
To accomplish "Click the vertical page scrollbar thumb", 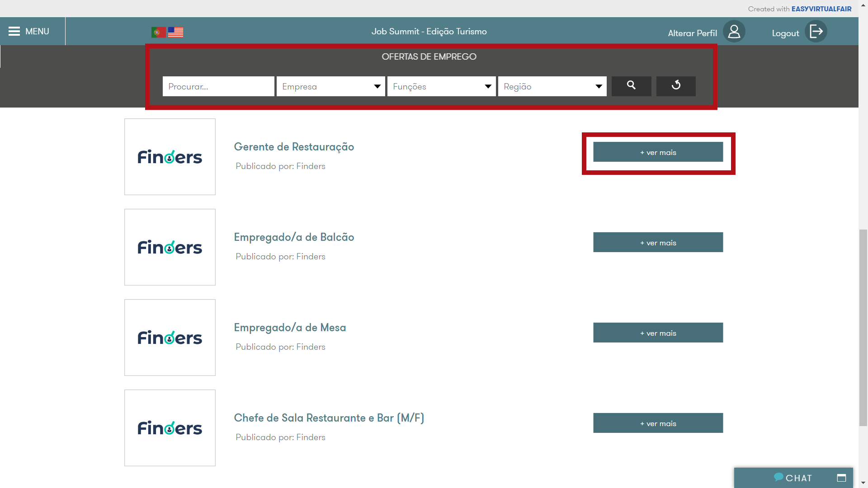I will click(x=863, y=328).
